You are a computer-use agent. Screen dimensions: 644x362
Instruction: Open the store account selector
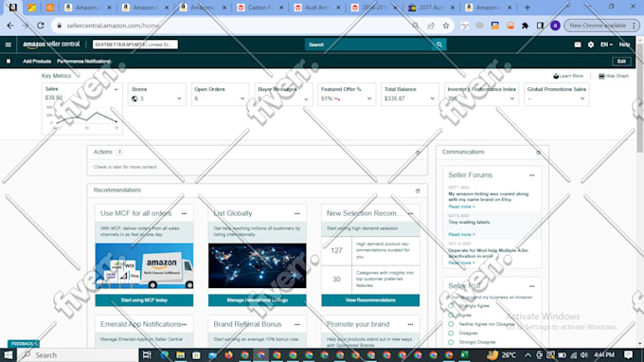135,45
